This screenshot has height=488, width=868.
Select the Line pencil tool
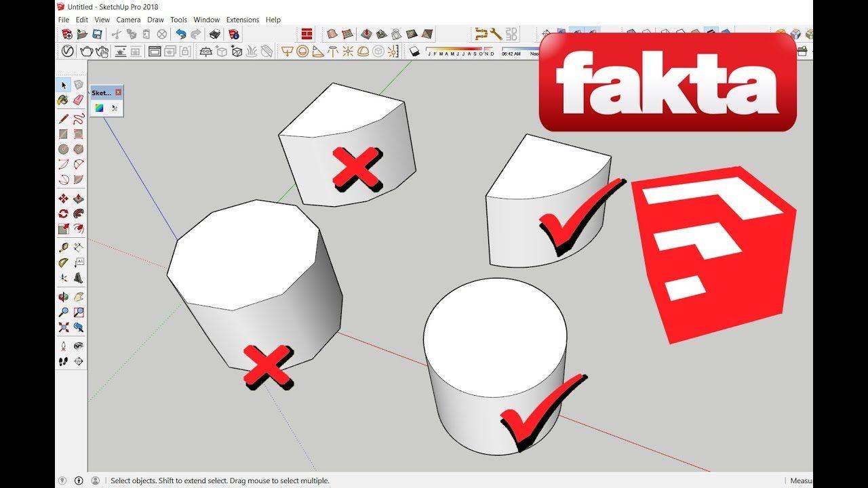point(64,119)
